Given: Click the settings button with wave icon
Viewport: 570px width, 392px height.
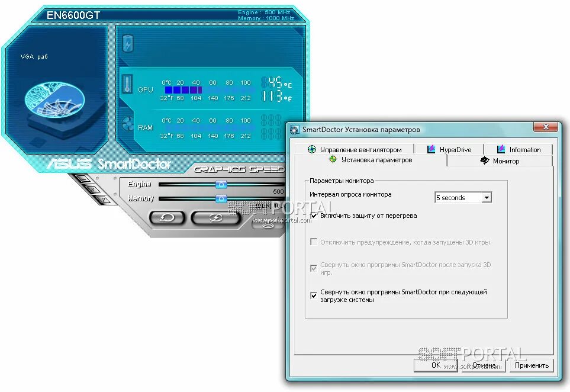Looking at the screenshot, I should pyautogui.click(x=268, y=225).
